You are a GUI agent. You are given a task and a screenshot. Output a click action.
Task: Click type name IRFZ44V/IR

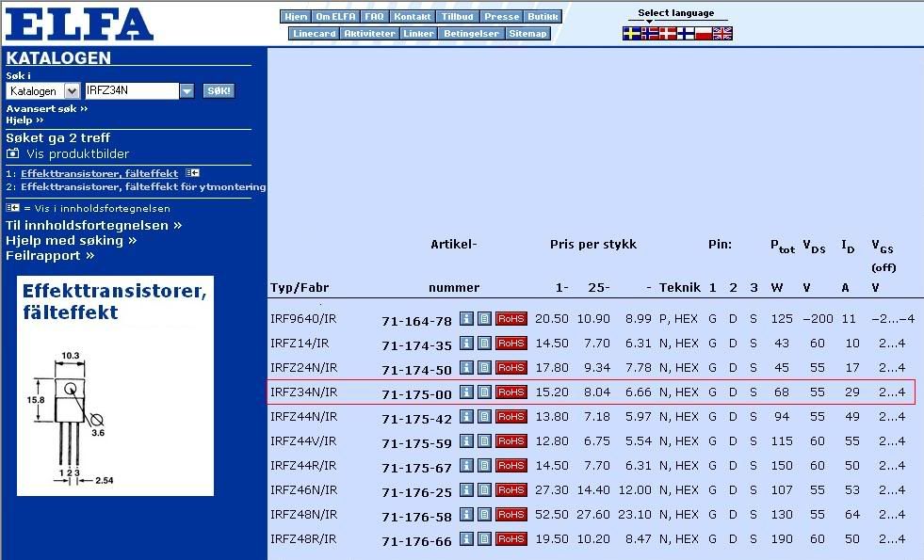tap(303, 441)
